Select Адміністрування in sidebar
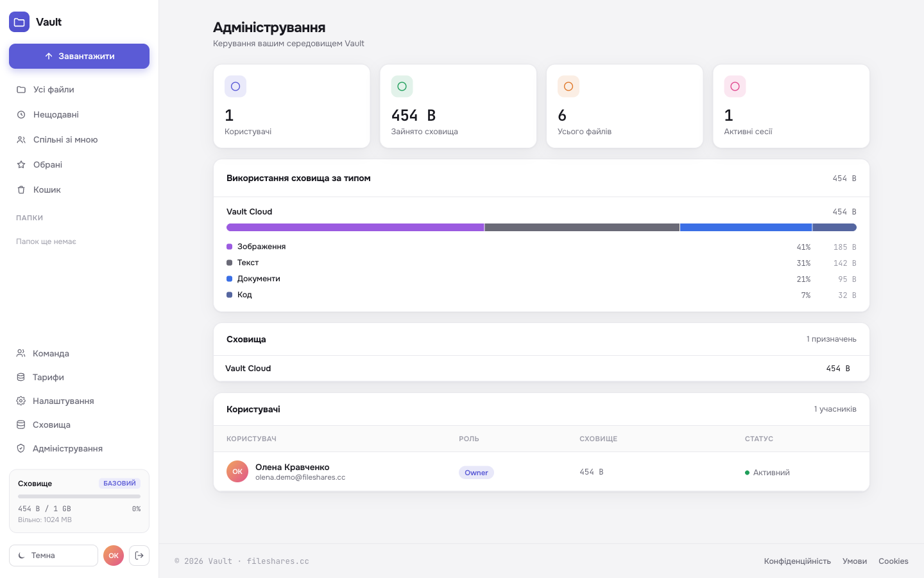The image size is (924, 578). click(x=79, y=448)
